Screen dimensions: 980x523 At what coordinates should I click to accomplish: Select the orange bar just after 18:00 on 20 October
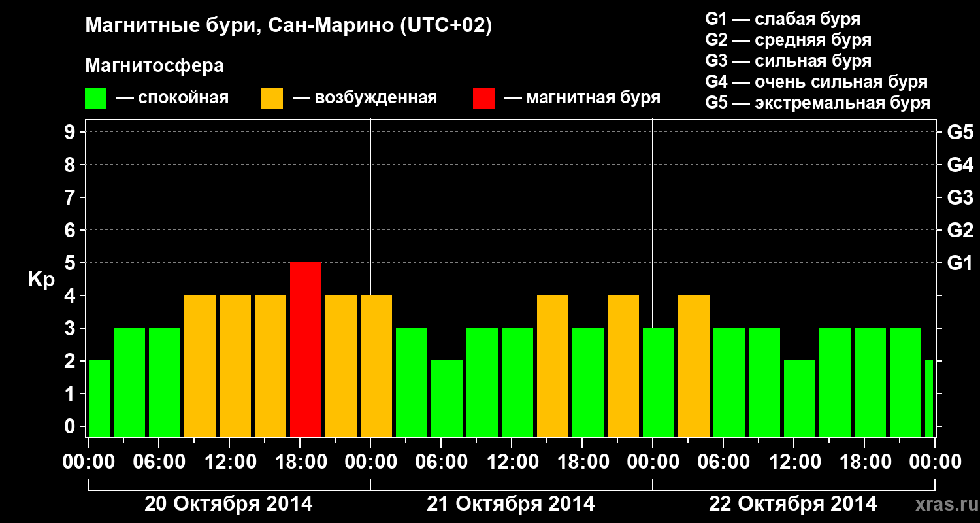(x=341, y=365)
